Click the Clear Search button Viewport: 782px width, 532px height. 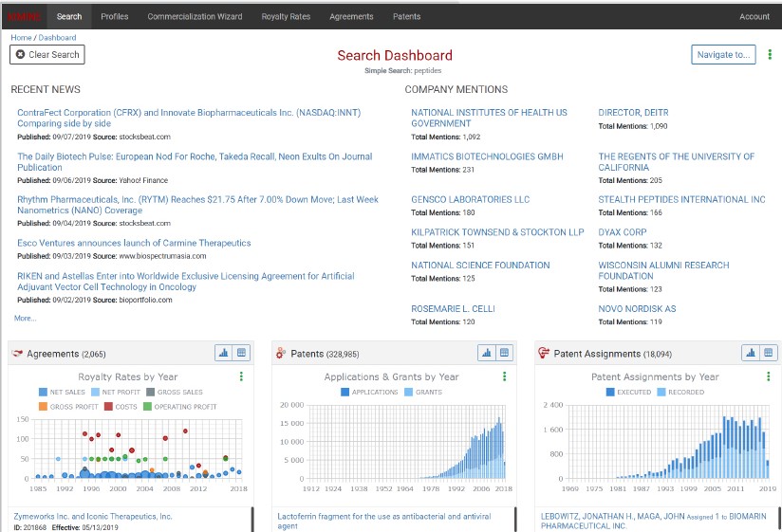[x=47, y=54]
